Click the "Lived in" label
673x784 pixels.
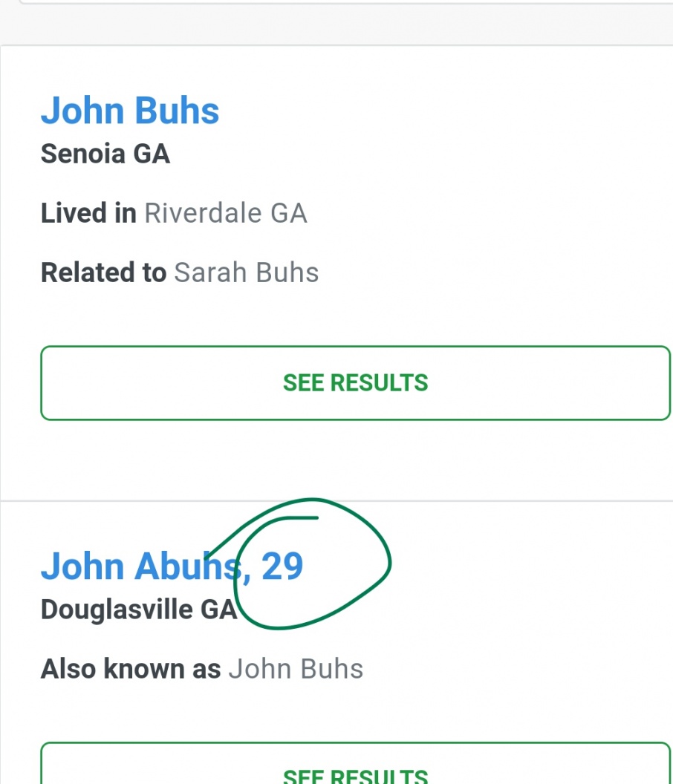[x=88, y=213]
